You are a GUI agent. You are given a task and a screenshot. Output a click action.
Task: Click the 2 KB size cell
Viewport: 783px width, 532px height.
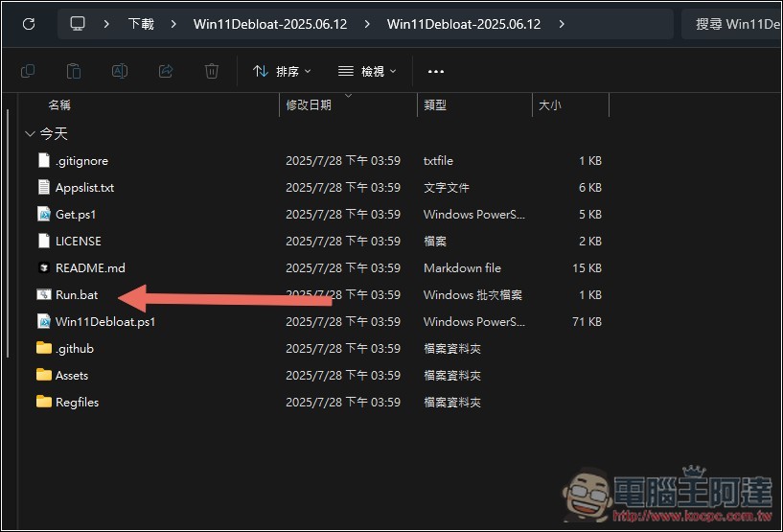click(590, 242)
